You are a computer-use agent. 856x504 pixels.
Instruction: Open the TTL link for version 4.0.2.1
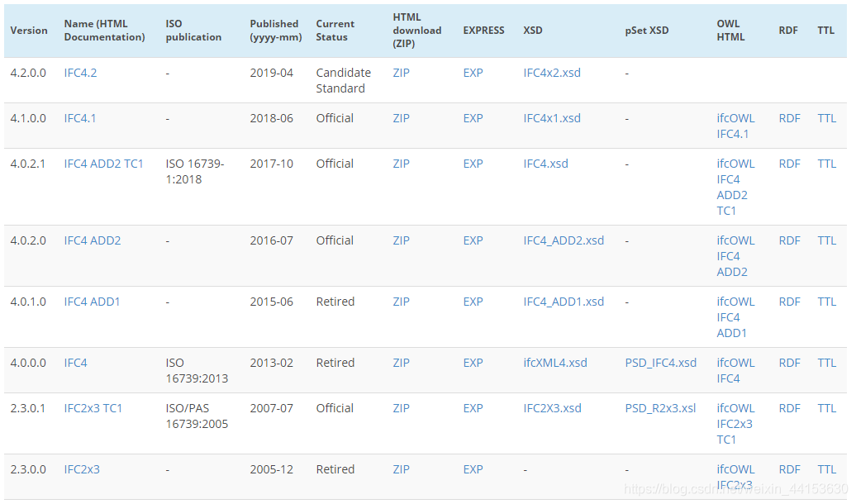click(x=826, y=164)
